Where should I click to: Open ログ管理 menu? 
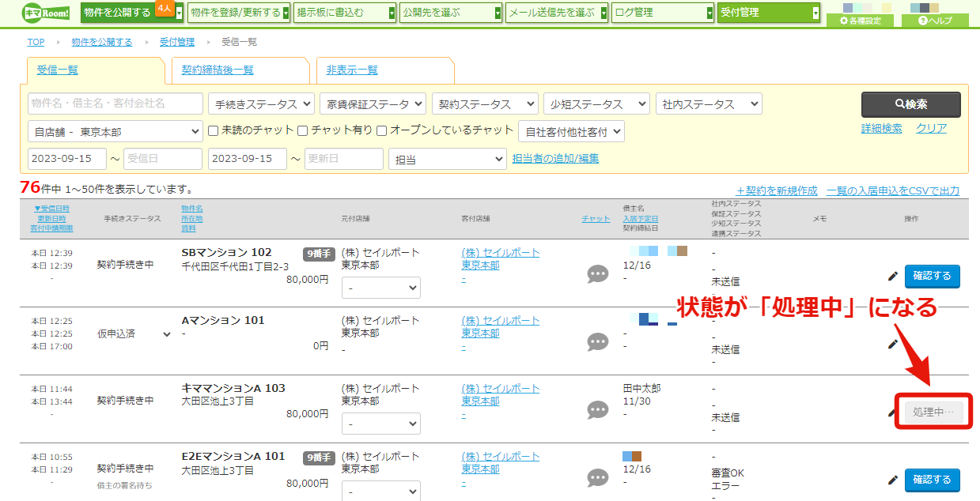pyautogui.click(x=663, y=13)
